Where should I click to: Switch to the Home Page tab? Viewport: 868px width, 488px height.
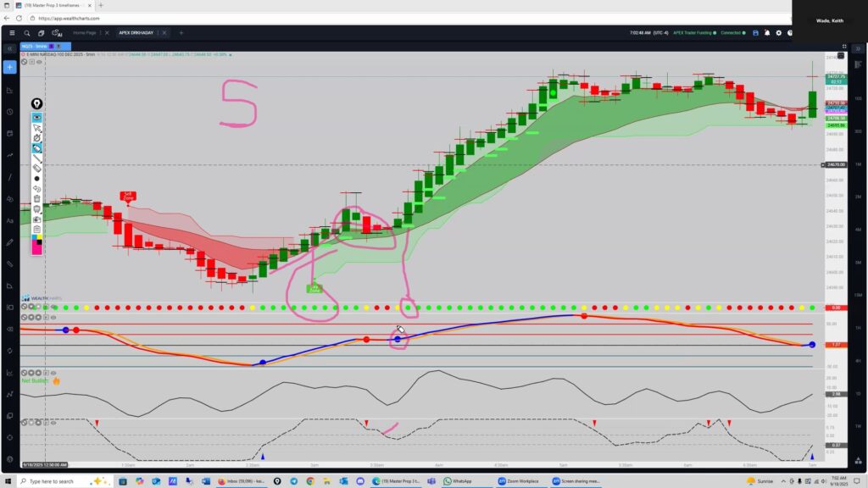tap(85, 33)
